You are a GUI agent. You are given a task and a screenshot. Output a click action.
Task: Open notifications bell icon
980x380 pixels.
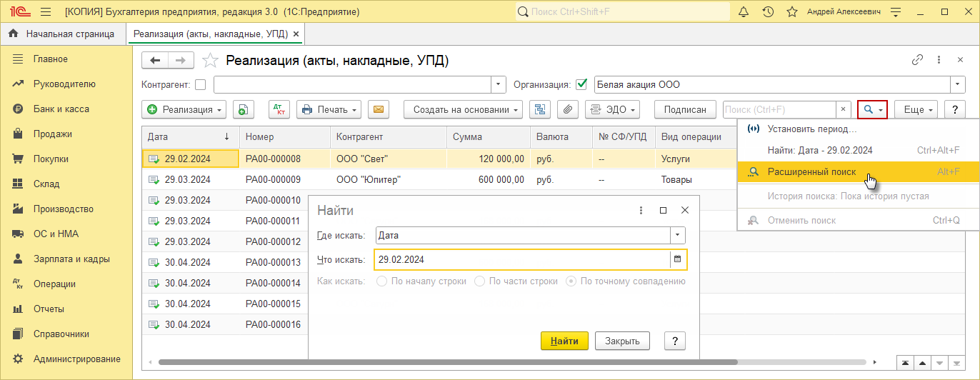click(x=744, y=12)
